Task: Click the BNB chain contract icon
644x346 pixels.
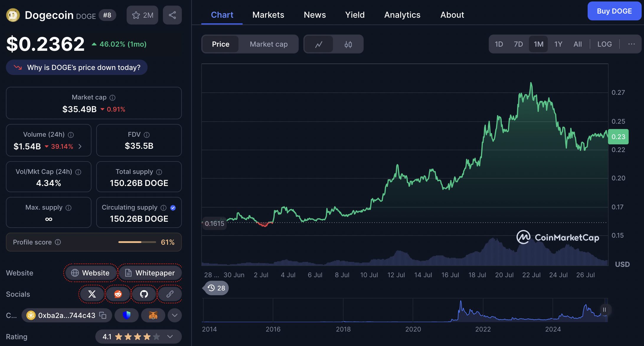Action: click(x=31, y=315)
